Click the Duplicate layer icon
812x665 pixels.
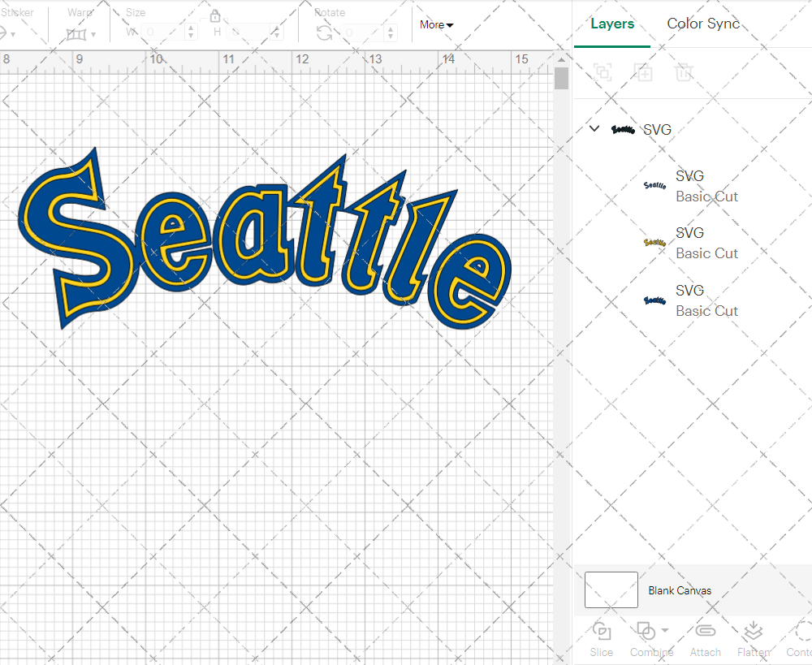[x=643, y=72]
